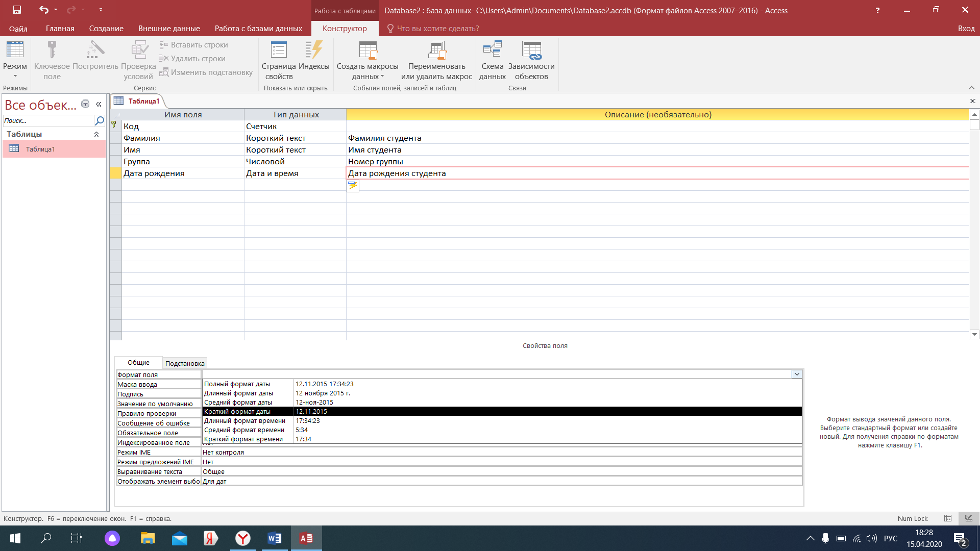Click Удалить строки command
The width and height of the screenshot is (980, 551).
[x=192, y=59]
